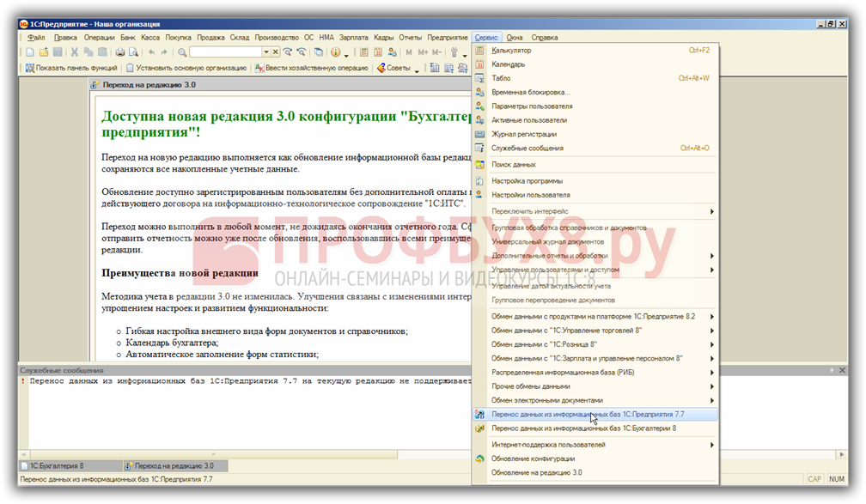Open the search field dropdown arrow
Viewport: 866px width, 504px height.
tap(265, 52)
